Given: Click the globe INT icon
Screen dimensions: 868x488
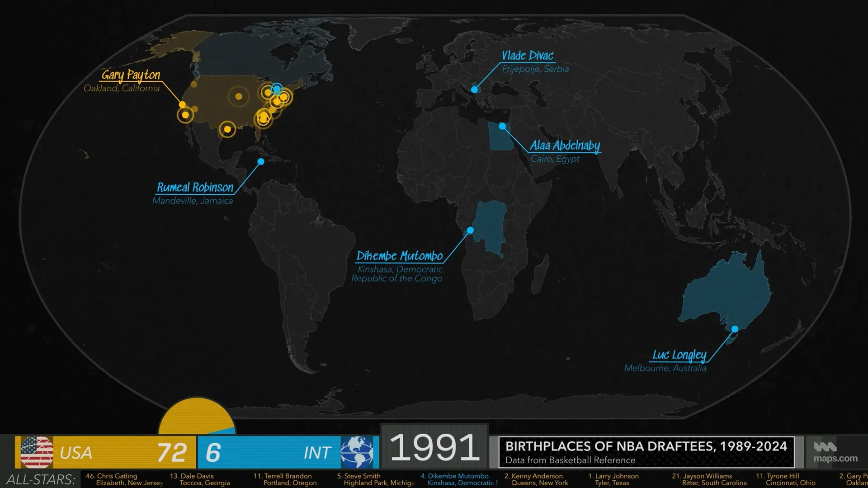Looking at the screenshot, I should tap(357, 452).
